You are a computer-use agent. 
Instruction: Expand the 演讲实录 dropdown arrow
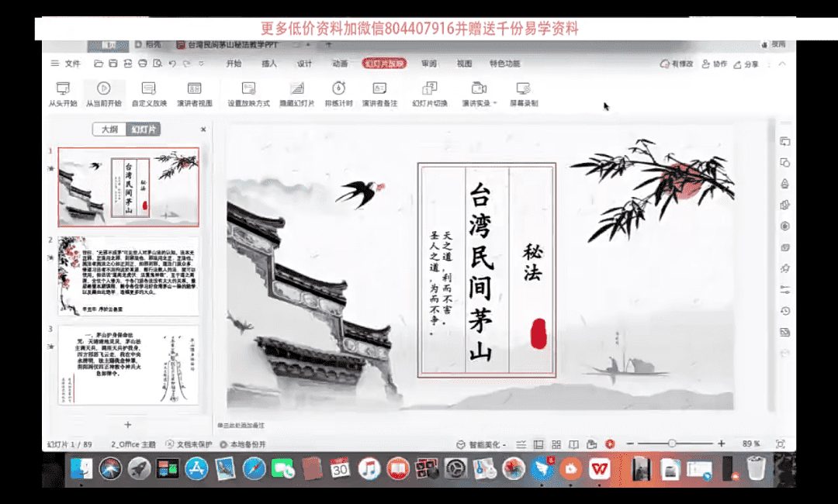coord(495,103)
